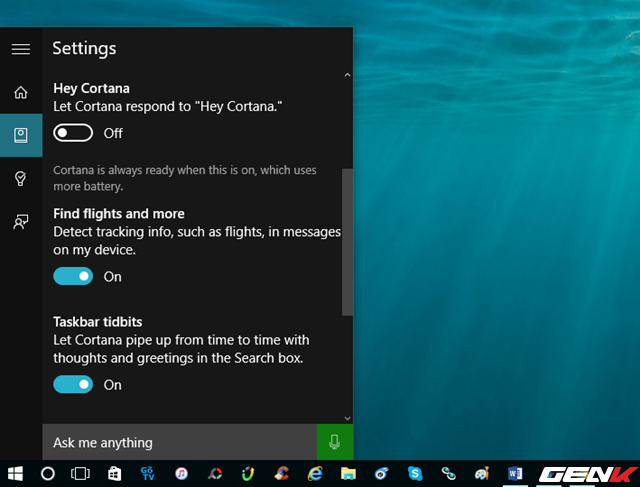Toggle Hey Cortana switch on
Screen dimensions: 640x487
pyautogui.click(x=73, y=133)
